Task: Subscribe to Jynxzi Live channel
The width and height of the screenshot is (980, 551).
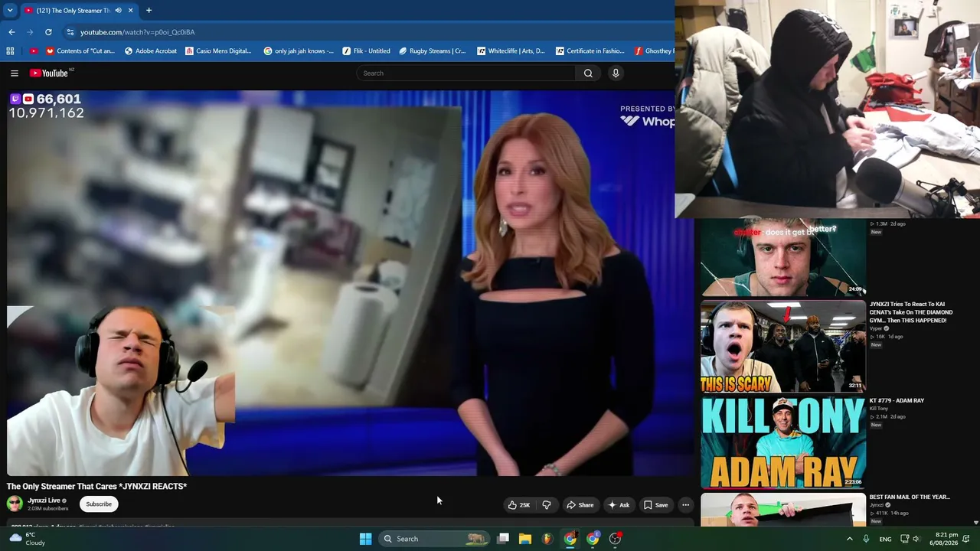Action: [99, 504]
